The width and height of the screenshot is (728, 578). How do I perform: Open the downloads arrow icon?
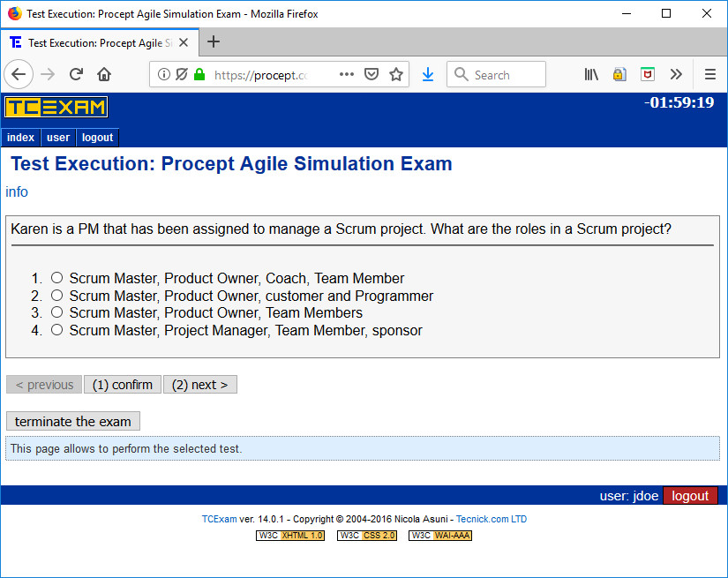click(x=428, y=74)
